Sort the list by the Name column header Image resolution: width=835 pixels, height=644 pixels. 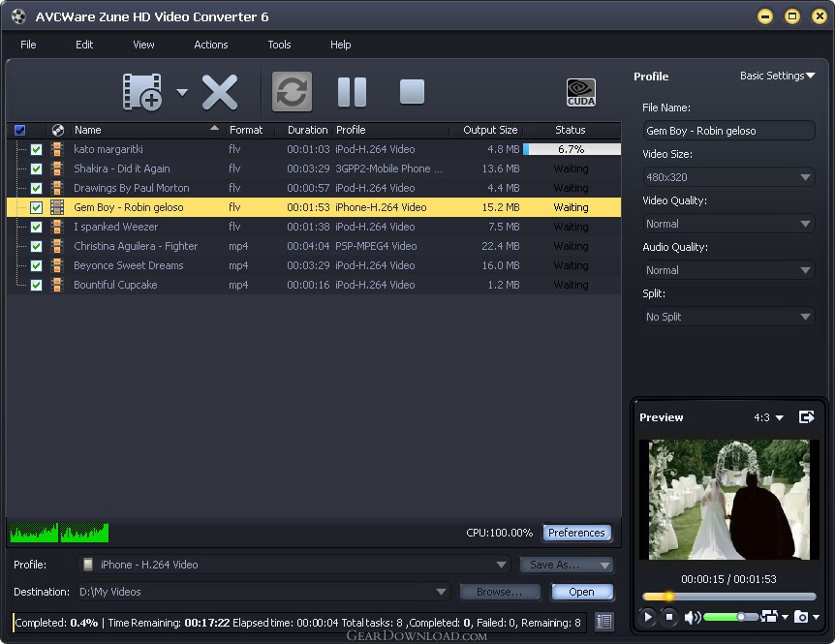146,130
